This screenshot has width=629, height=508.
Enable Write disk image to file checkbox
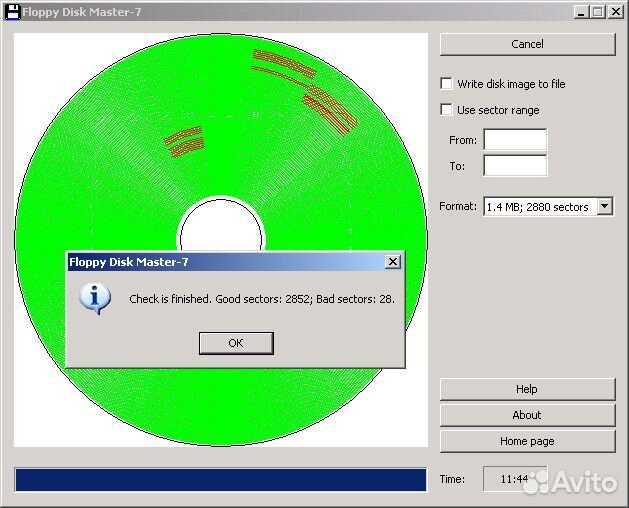(446, 83)
